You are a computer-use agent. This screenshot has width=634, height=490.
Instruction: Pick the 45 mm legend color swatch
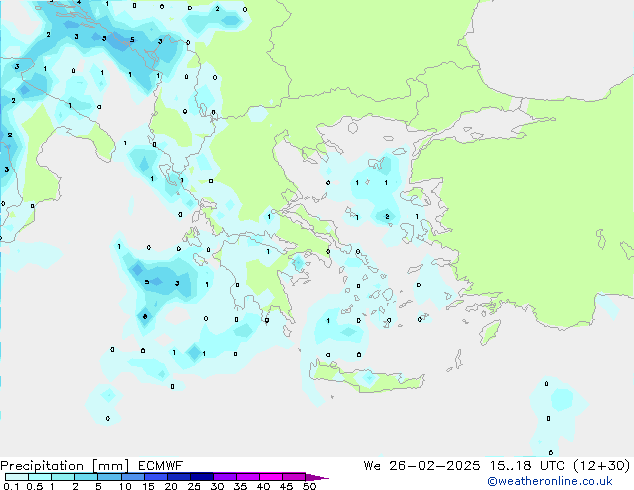pyautogui.click(x=294, y=477)
